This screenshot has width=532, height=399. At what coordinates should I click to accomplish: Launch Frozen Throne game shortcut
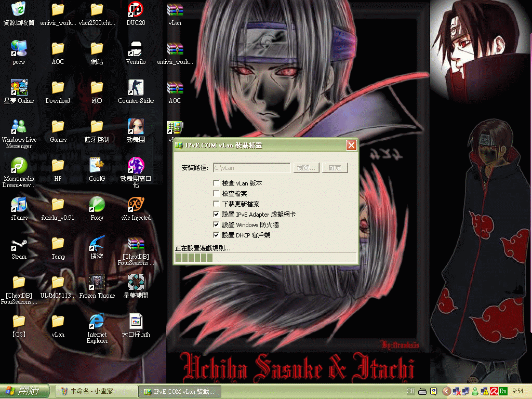click(97, 283)
